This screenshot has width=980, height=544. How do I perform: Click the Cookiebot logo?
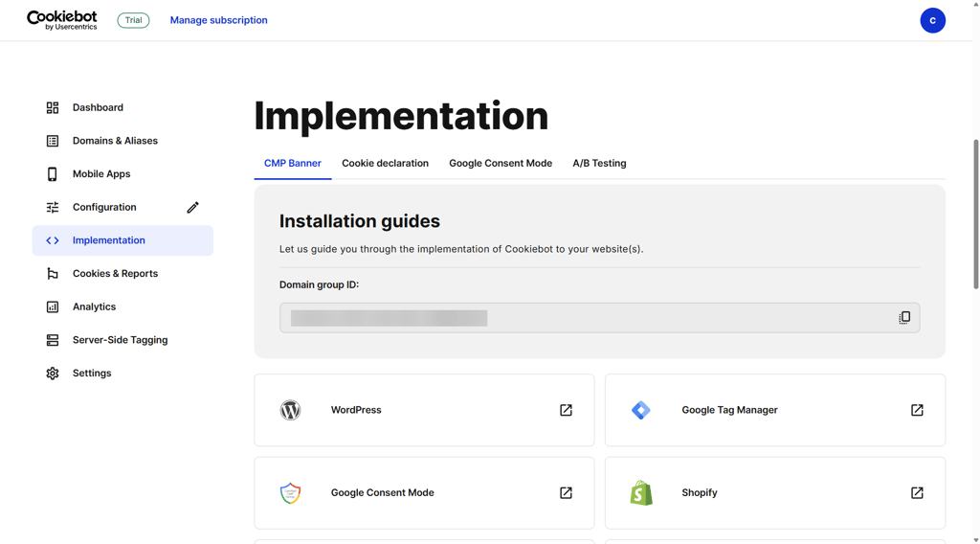coord(62,20)
